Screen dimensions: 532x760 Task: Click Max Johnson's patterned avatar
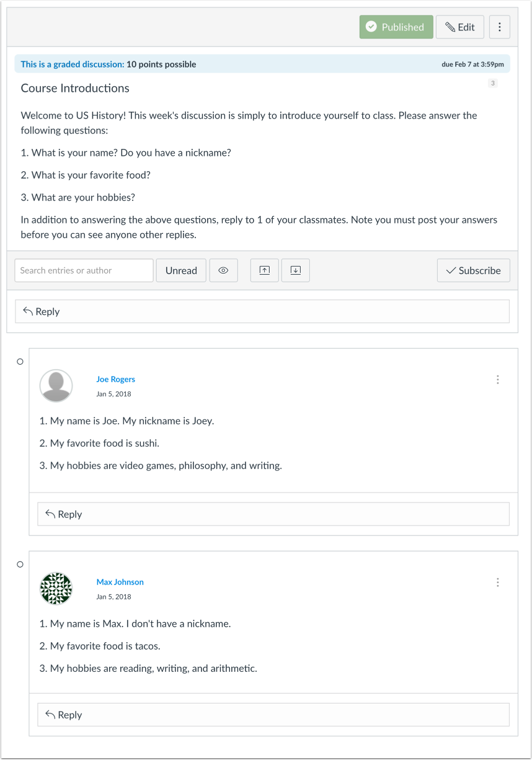(56, 589)
